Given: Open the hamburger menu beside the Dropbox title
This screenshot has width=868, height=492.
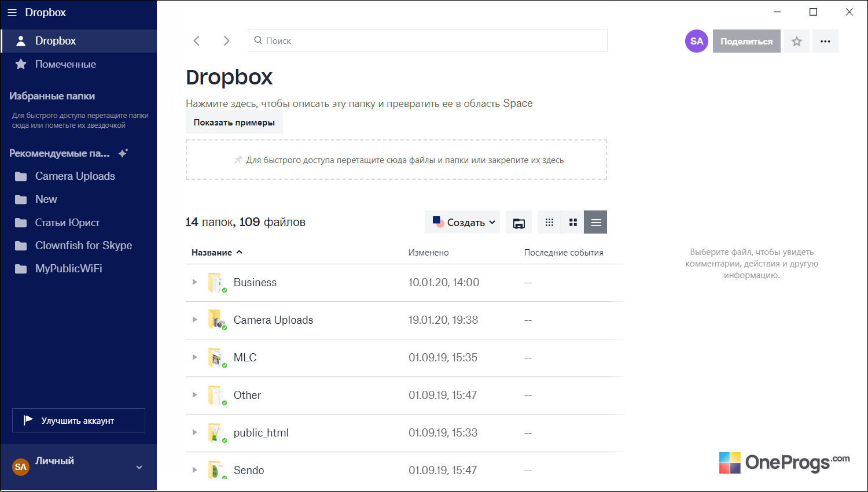Looking at the screenshot, I should (12, 12).
